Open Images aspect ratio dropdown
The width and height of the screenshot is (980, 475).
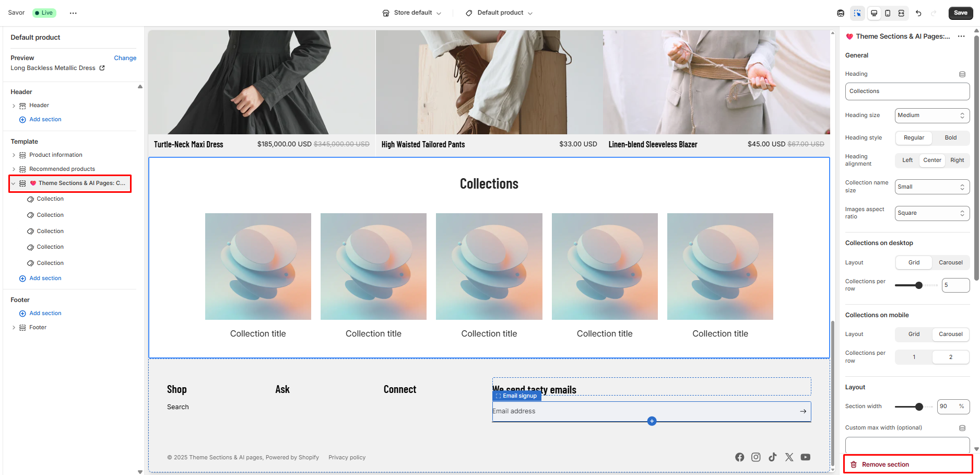[932, 213]
